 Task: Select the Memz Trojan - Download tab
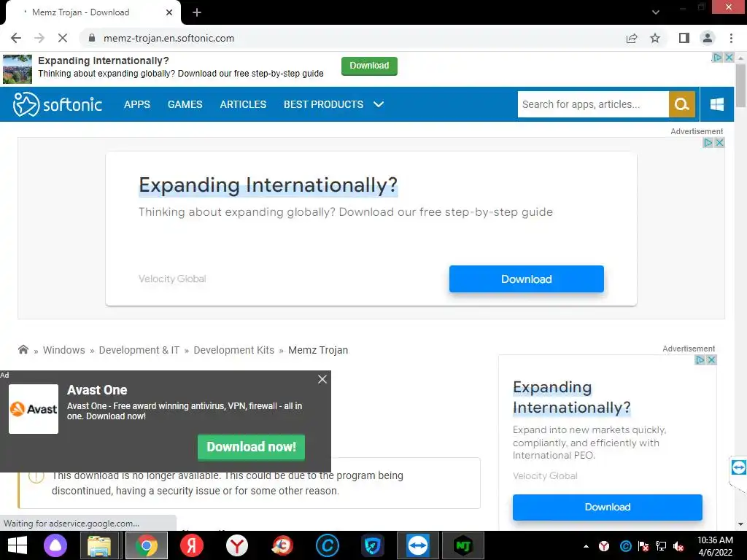pyautogui.click(x=93, y=12)
